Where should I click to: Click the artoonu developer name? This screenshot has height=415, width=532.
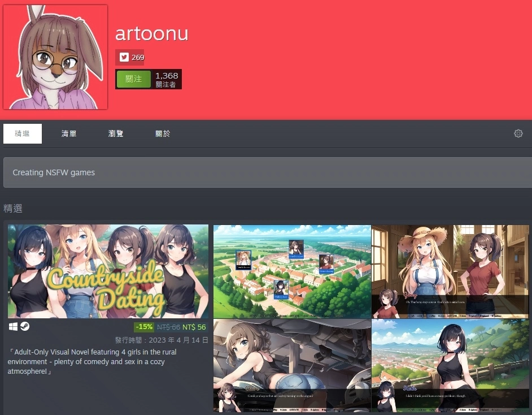coord(151,34)
